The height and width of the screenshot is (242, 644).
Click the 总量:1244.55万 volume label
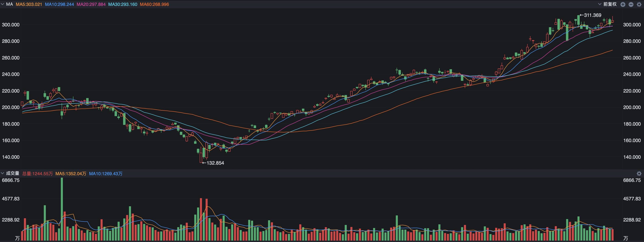click(38, 173)
